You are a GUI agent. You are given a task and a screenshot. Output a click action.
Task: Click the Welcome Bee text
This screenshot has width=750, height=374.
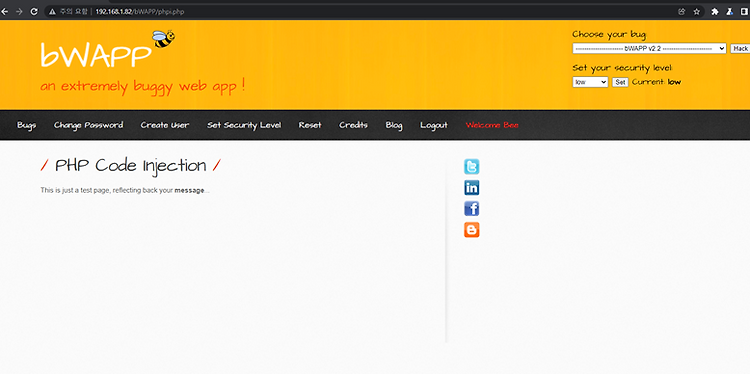tap(492, 125)
